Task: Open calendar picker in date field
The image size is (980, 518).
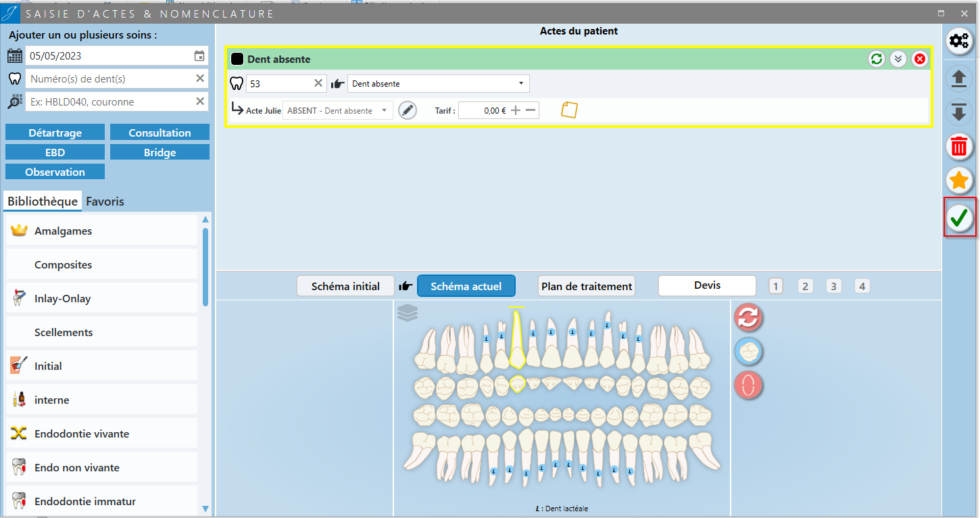Action: 199,56
